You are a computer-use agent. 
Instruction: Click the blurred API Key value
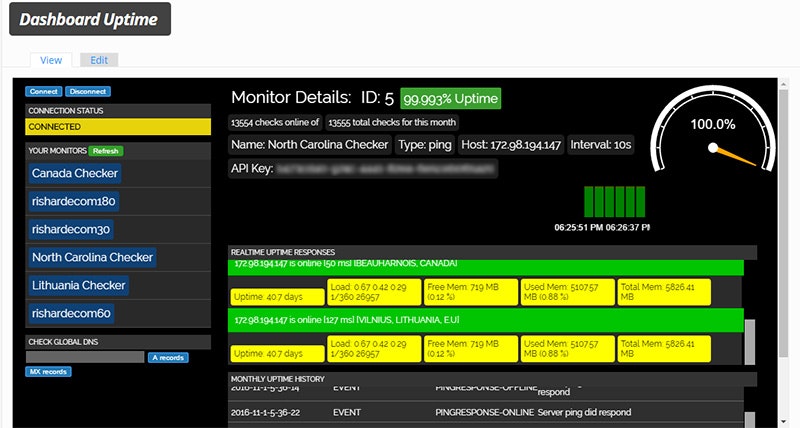tap(386, 169)
